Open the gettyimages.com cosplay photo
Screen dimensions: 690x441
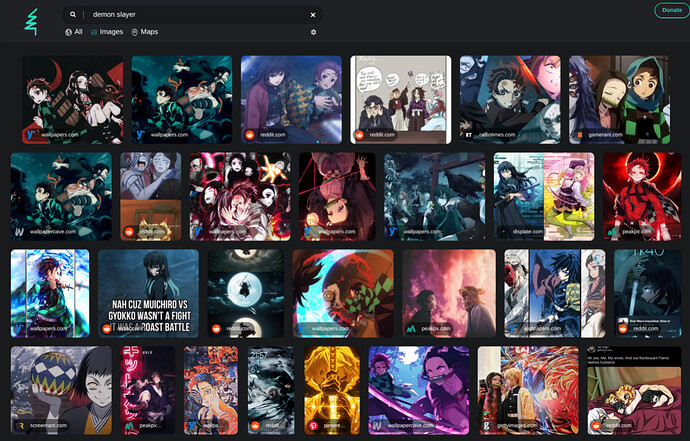(x=528, y=390)
